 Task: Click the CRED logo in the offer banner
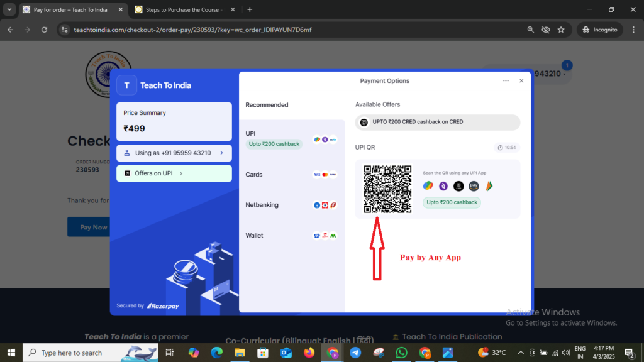point(364,123)
